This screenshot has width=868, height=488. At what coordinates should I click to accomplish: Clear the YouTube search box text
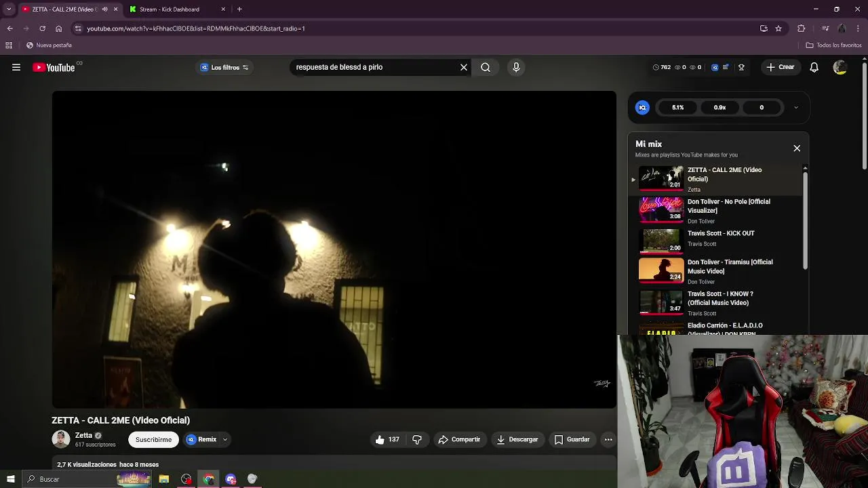coord(464,67)
